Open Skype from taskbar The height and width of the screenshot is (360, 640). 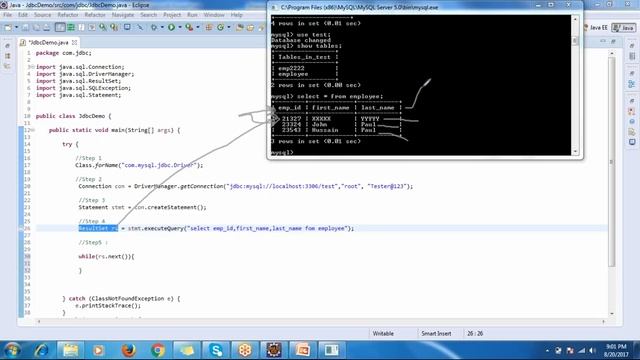pyautogui.click(x=216, y=350)
